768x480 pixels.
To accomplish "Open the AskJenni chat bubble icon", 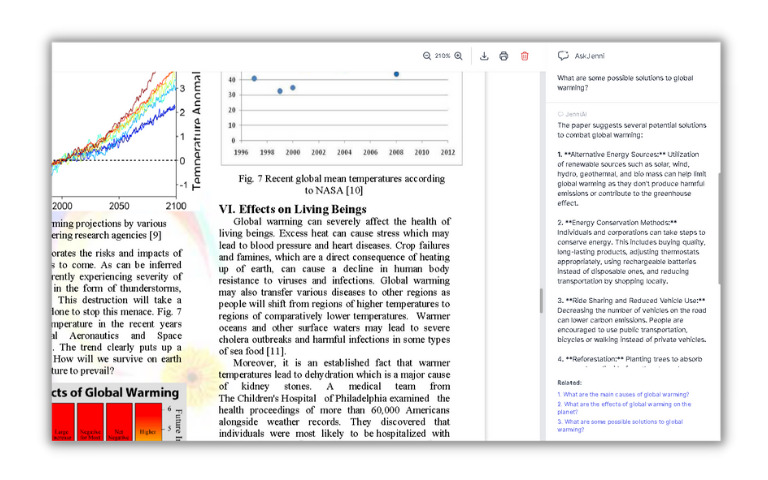I will [x=563, y=56].
